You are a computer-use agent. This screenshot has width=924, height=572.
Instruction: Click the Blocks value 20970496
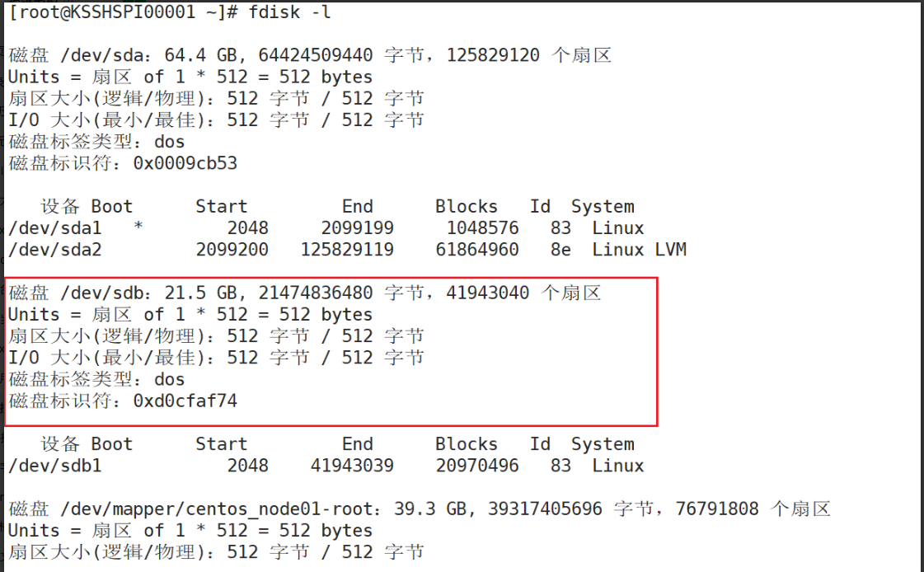pyautogui.click(x=477, y=466)
